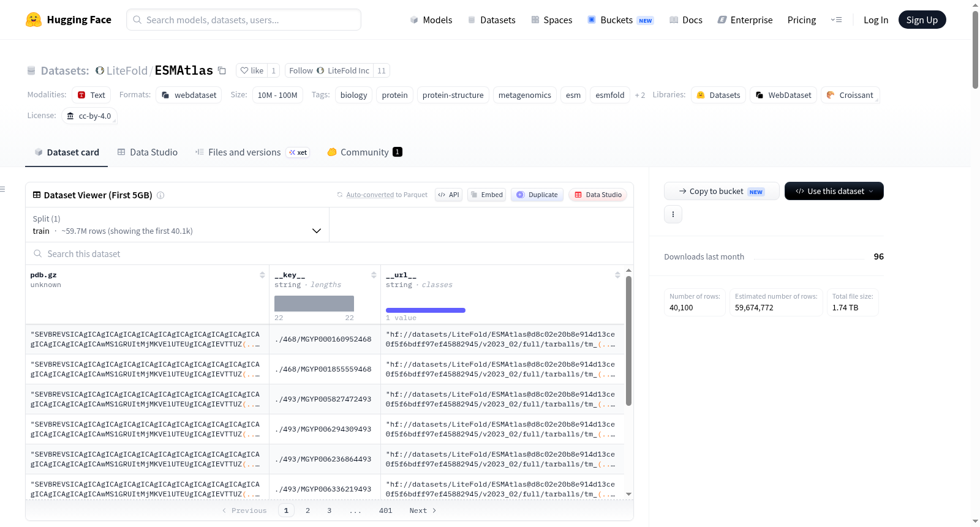This screenshot has height=527, width=980.
Task: Sort by the pdb.gz column sort icon
Action: coord(262,275)
